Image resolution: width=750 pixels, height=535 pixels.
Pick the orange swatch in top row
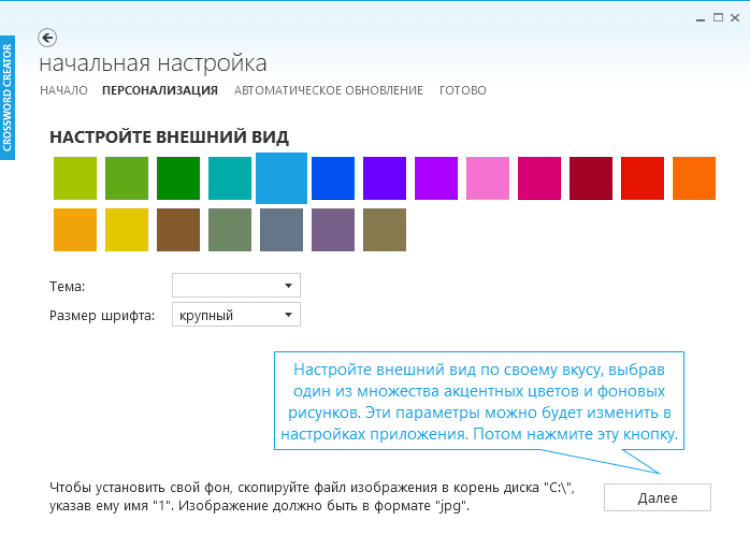694,178
